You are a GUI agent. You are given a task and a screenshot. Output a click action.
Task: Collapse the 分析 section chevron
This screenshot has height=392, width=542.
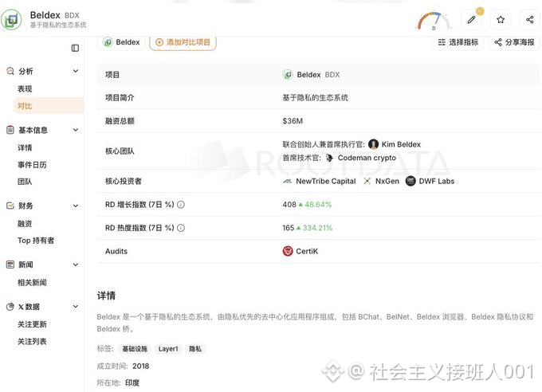pyautogui.click(x=76, y=71)
